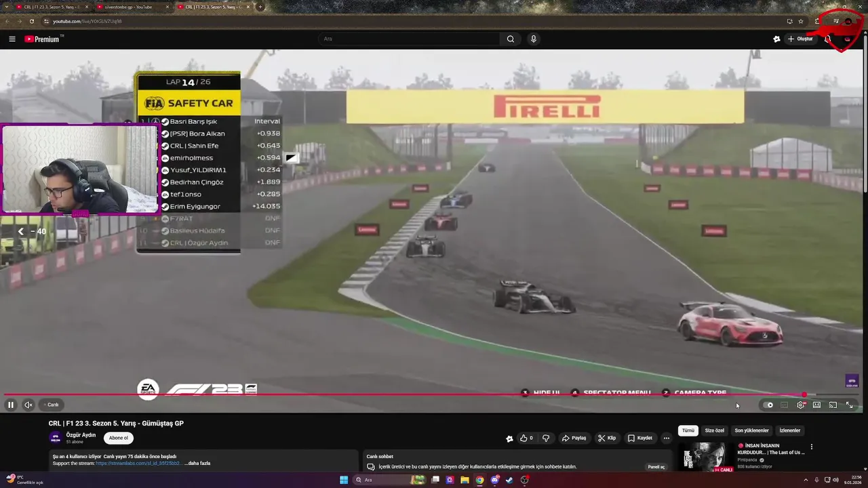Open YouTube notifications bell
The image size is (868, 488).
click(827, 39)
